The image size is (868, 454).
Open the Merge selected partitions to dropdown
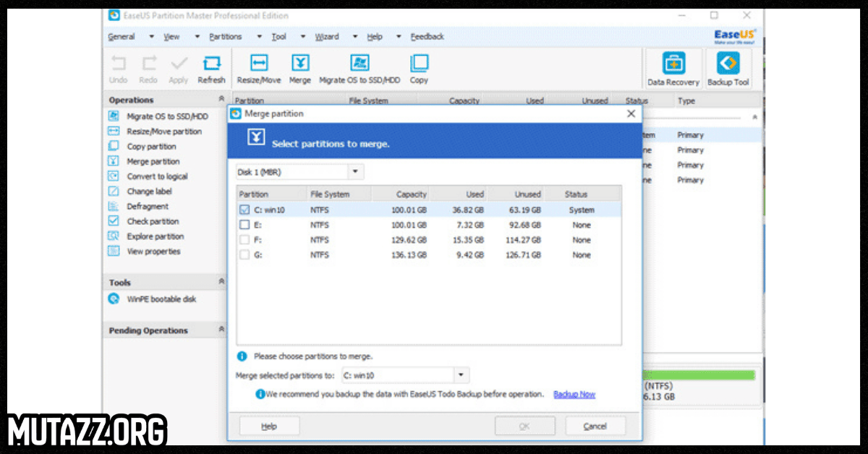point(460,374)
